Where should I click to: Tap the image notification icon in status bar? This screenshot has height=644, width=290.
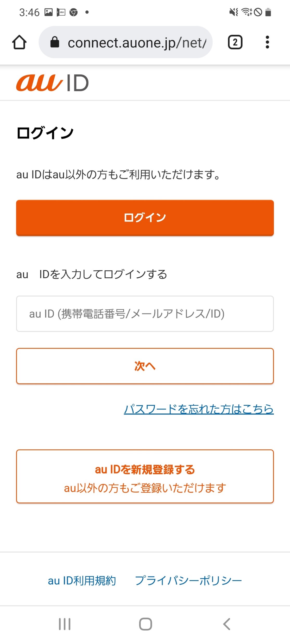48,12
